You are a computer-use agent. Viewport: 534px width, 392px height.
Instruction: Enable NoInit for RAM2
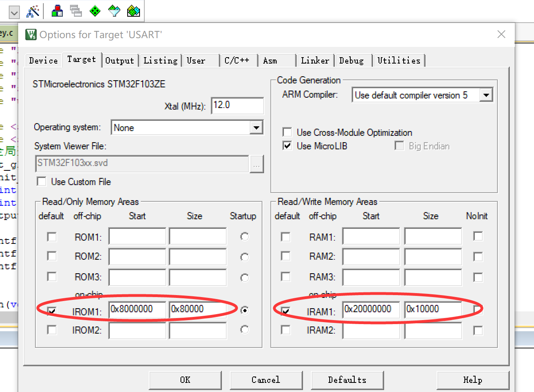(478, 257)
